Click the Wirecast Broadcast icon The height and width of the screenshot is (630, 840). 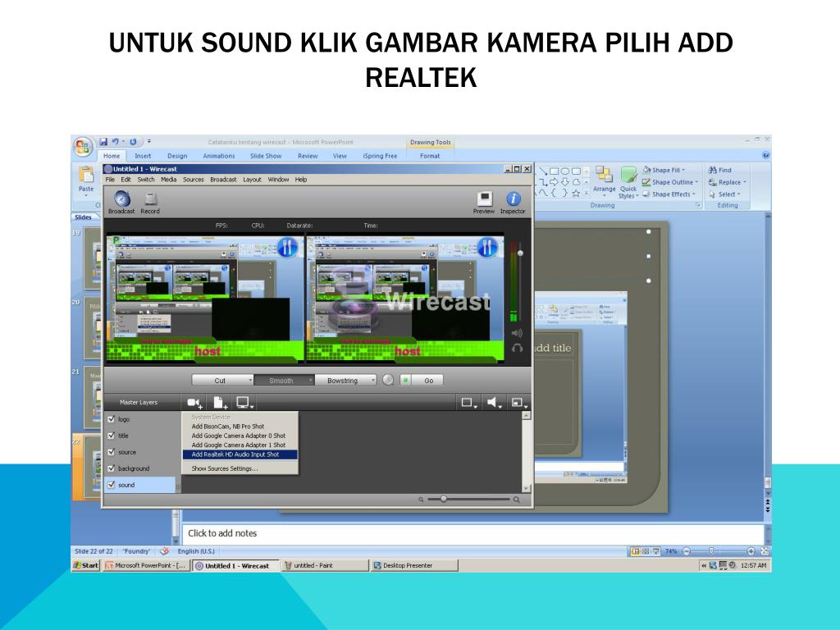122,199
